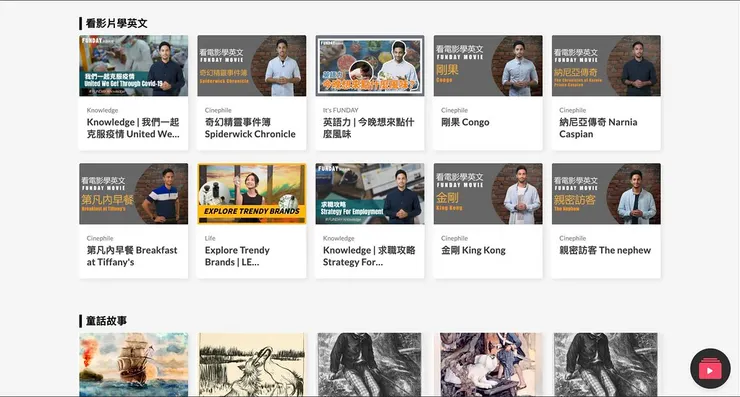Open the floating video playlist button
740x397 pixels.
tap(710, 369)
